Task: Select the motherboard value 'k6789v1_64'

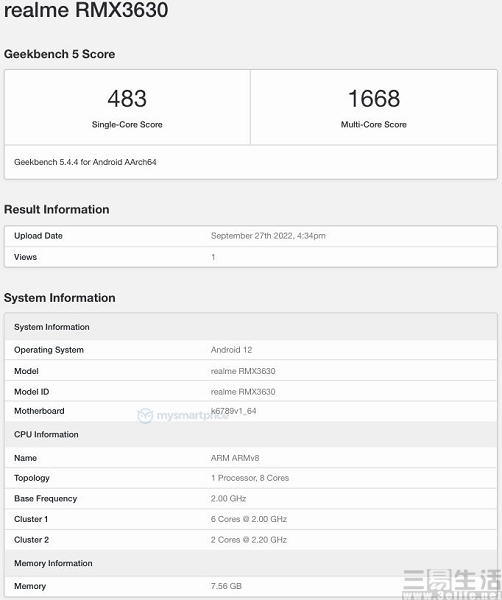Action: click(x=233, y=411)
